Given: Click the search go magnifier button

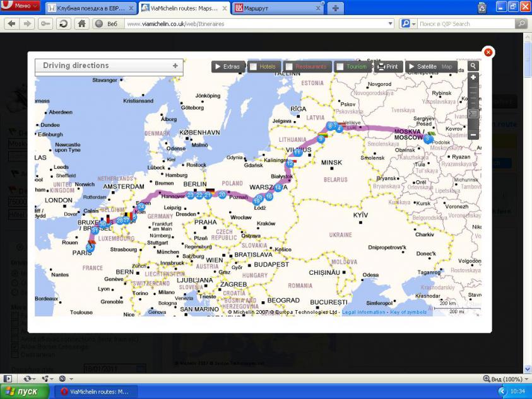Looking at the screenshot, I should 521,24.
